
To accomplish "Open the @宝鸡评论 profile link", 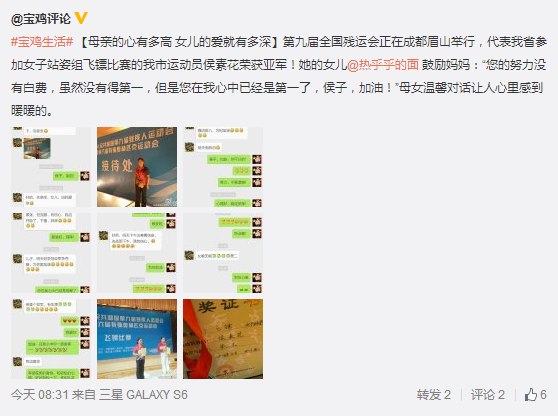I will pyautogui.click(x=41, y=18).
